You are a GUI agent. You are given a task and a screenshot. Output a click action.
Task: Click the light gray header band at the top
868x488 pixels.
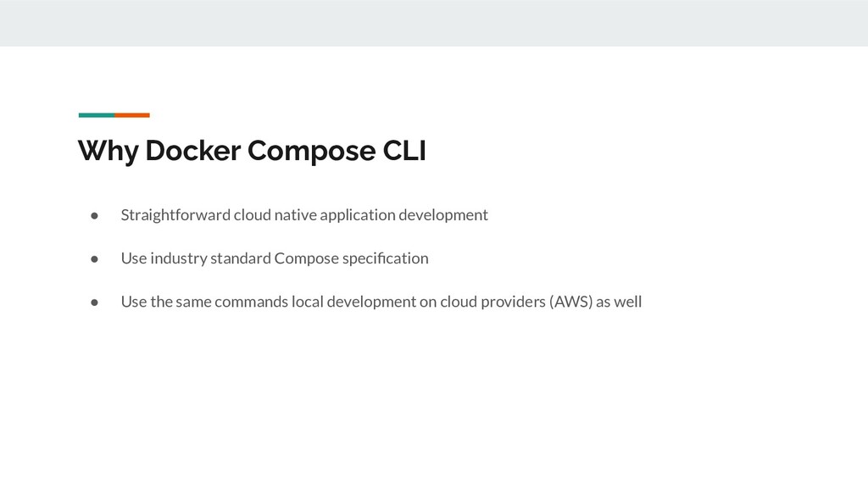pos(434,23)
